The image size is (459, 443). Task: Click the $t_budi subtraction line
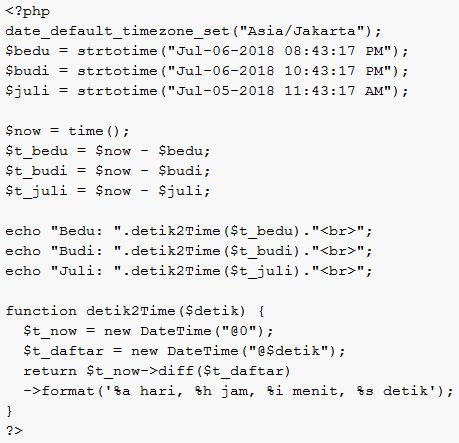pyautogui.click(x=108, y=171)
